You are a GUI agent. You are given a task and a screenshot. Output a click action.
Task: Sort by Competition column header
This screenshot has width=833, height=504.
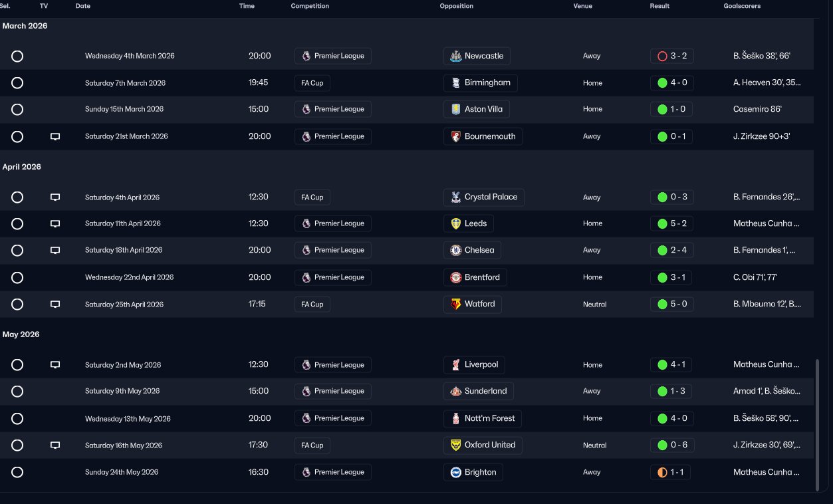(310, 6)
